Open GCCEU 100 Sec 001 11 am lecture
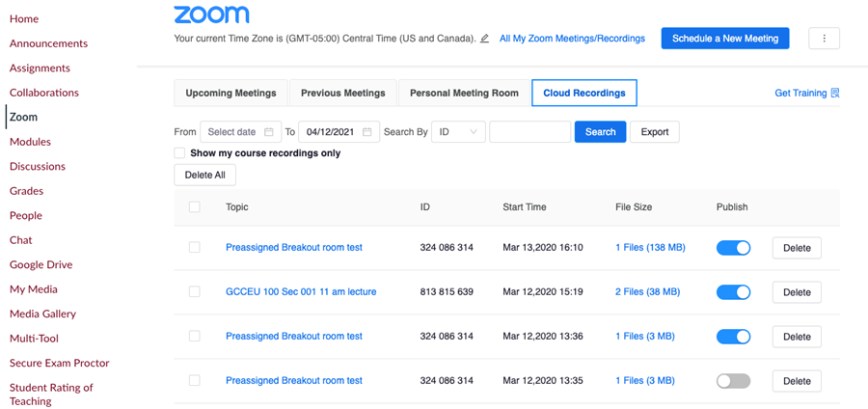The image size is (868, 409). coord(301,292)
